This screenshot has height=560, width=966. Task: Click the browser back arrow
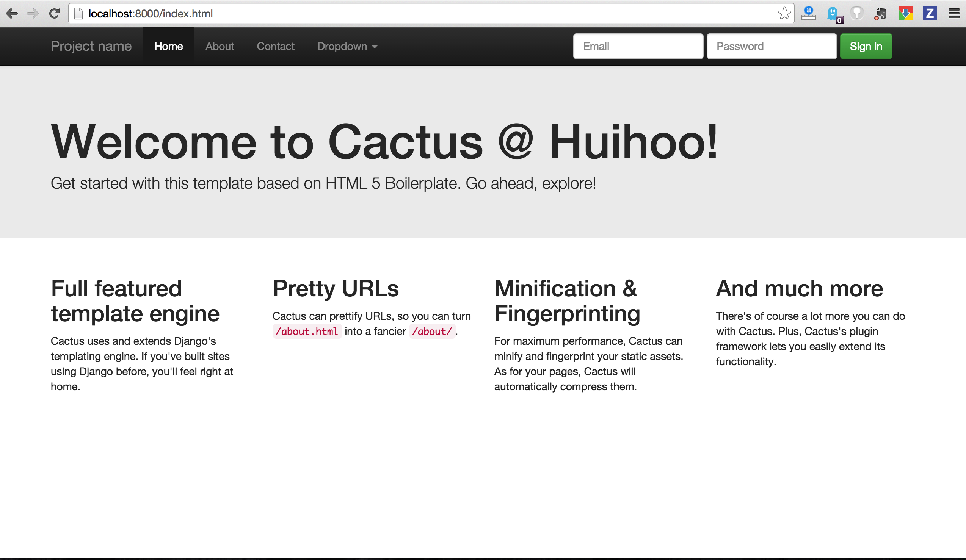coord(12,14)
